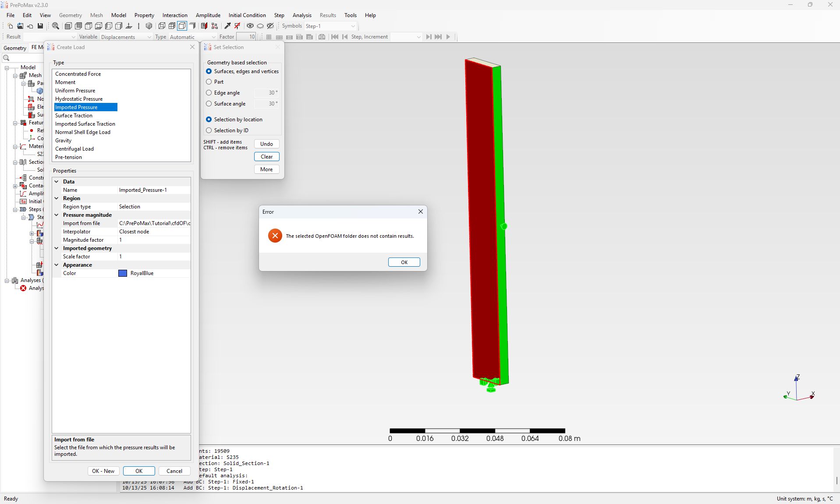Select Hydrostatic Pressure in the Type list

coord(79,99)
